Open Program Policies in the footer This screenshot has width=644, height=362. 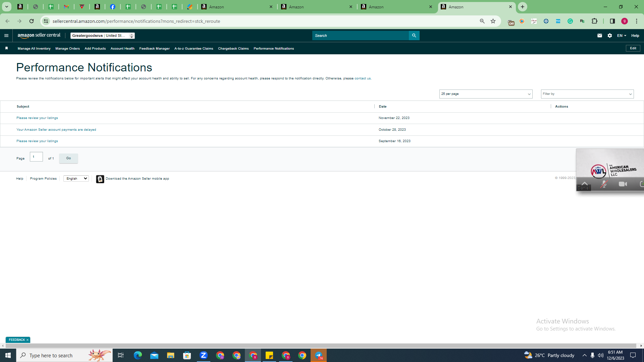coord(43,179)
